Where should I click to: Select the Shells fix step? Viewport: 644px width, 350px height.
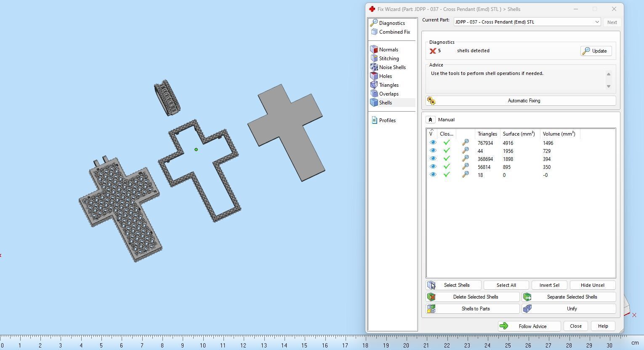(386, 103)
